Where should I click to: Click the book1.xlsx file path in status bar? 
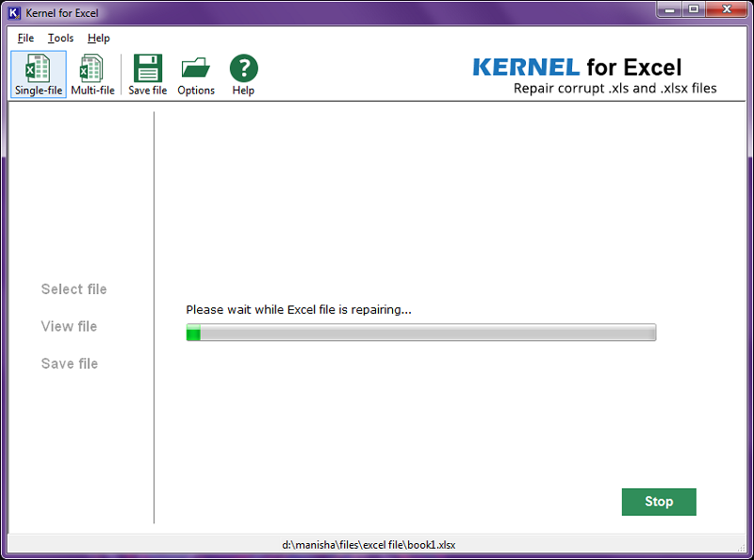pyautogui.click(x=369, y=545)
